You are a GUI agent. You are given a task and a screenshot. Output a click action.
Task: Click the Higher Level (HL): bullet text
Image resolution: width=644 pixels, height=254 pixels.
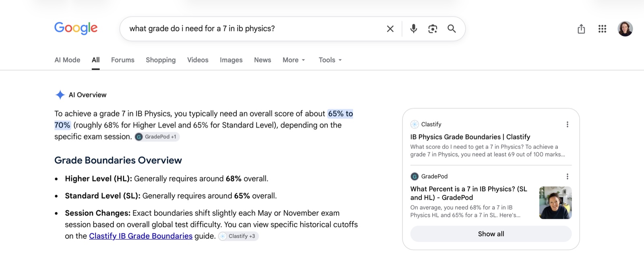tap(98, 179)
